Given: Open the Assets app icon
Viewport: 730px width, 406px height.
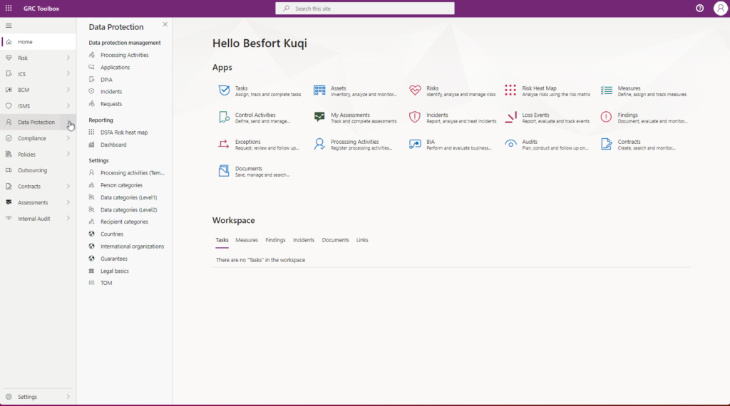Looking at the screenshot, I should pyautogui.click(x=319, y=90).
